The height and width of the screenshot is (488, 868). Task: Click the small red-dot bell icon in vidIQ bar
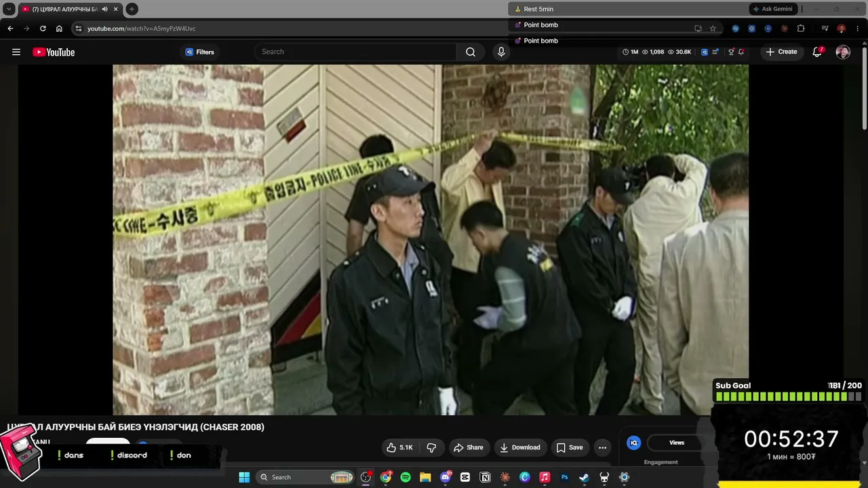(x=741, y=52)
